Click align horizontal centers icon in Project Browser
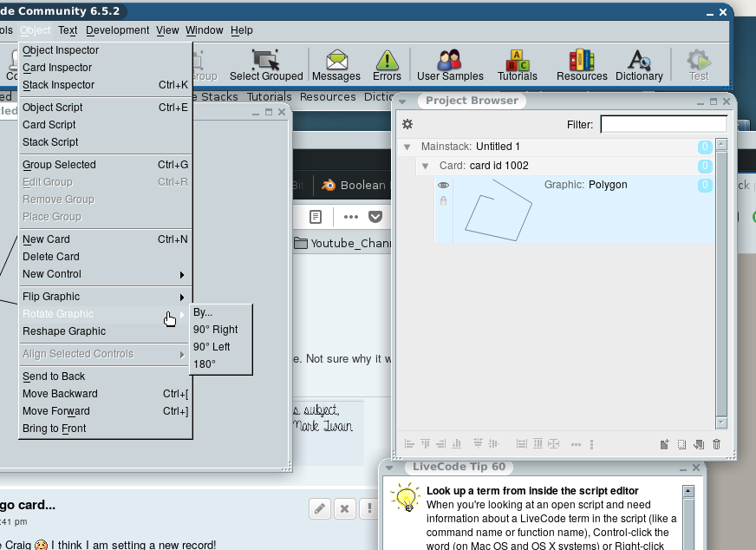756x550 pixels. [493, 444]
